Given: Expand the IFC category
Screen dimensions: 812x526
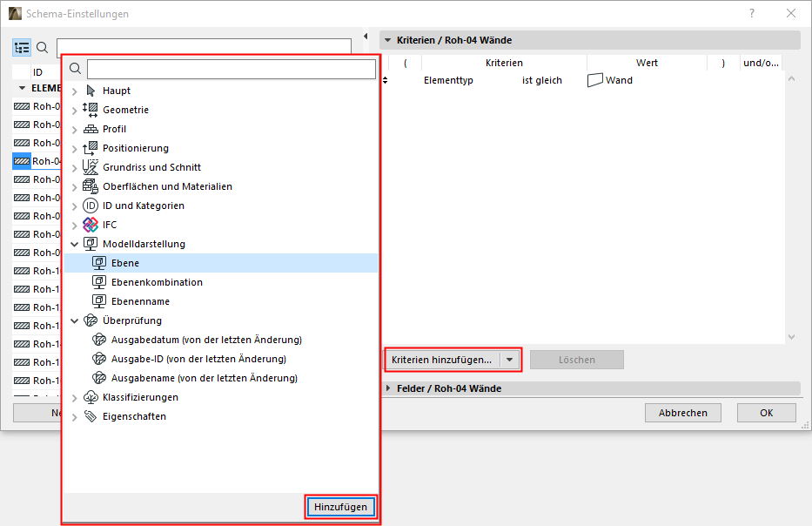Looking at the screenshot, I should (75, 226).
